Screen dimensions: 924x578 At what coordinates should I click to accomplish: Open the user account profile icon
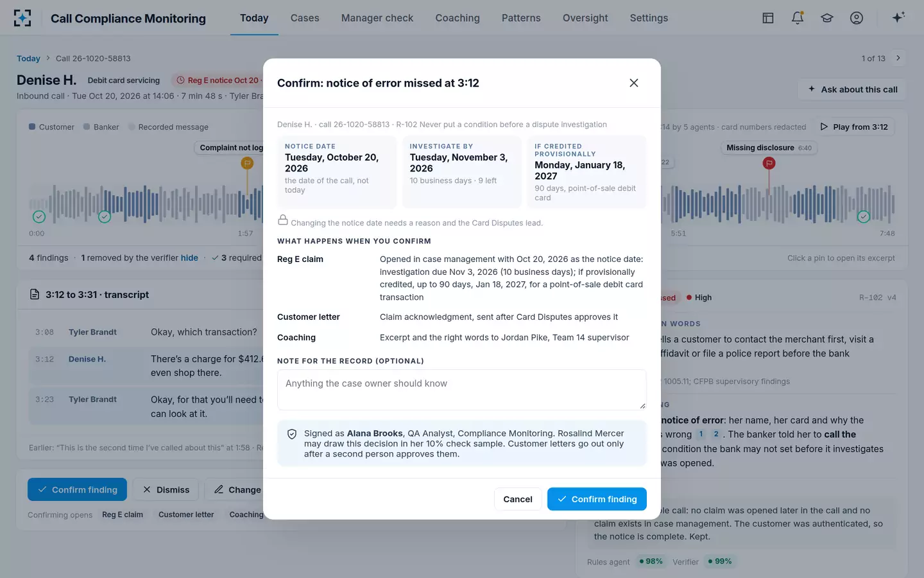click(x=857, y=18)
